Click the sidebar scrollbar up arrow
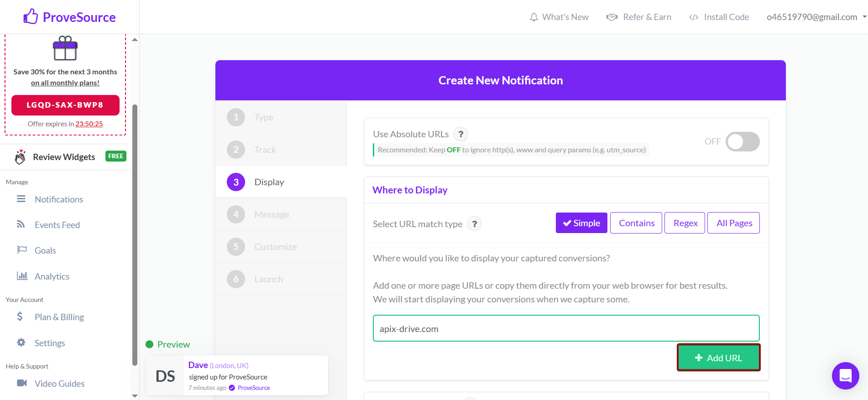 (x=135, y=40)
